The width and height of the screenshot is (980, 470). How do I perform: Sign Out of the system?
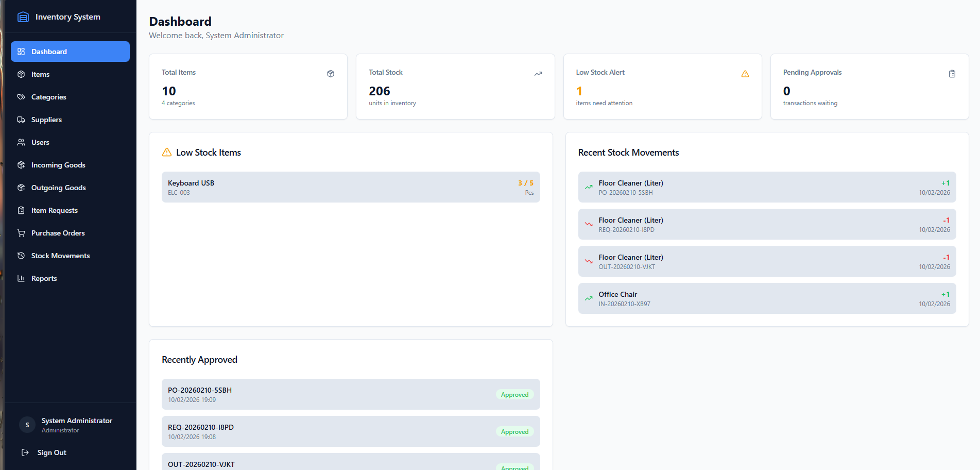click(x=51, y=452)
